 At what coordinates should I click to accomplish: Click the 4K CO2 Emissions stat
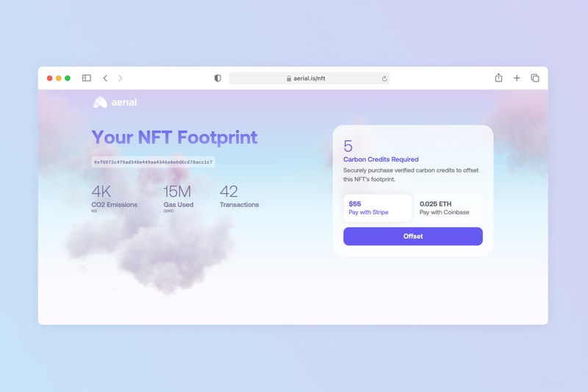pos(114,197)
